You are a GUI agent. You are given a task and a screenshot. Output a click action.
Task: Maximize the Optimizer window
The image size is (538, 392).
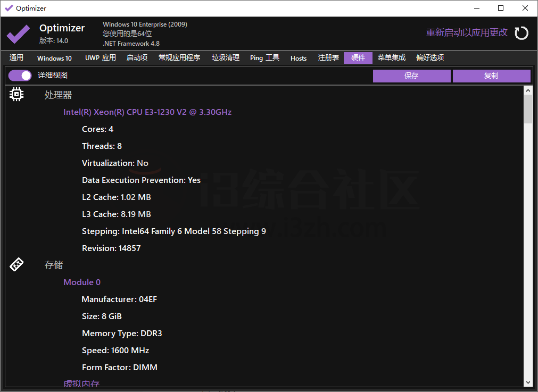501,8
